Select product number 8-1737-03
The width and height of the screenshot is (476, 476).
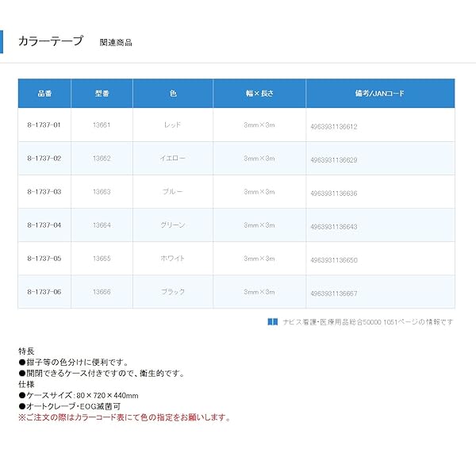point(44,191)
